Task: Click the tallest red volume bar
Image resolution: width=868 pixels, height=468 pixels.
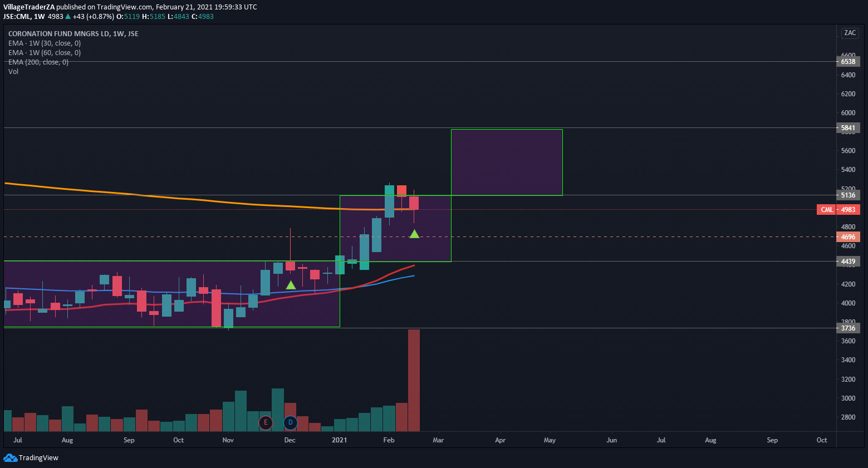Action: tap(414, 380)
